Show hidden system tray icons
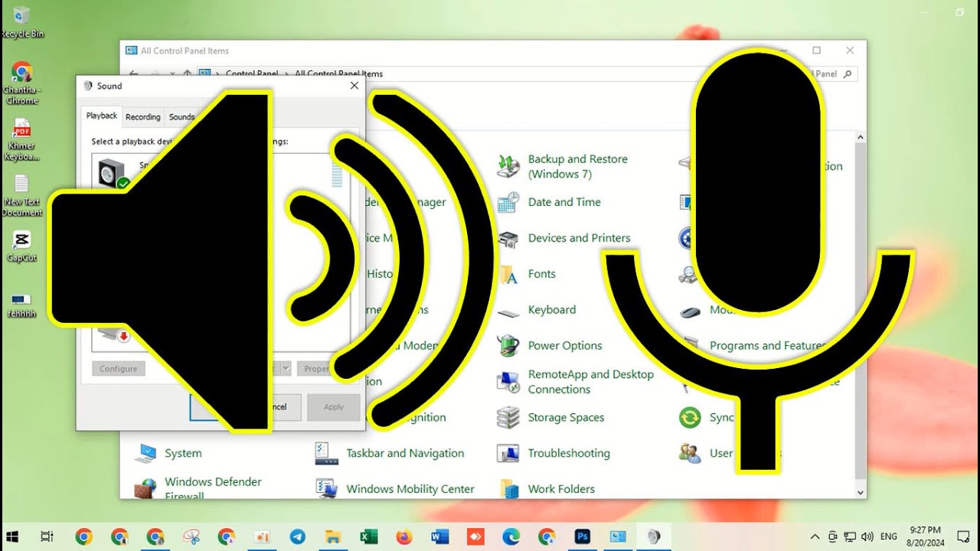 coord(815,537)
